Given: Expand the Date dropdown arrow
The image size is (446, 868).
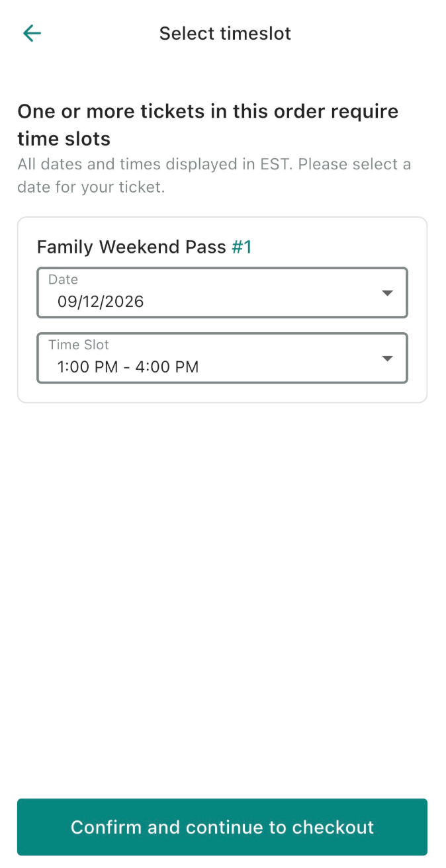Looking at the screenshot, I should pyautogui.click(x=388, y=293).
